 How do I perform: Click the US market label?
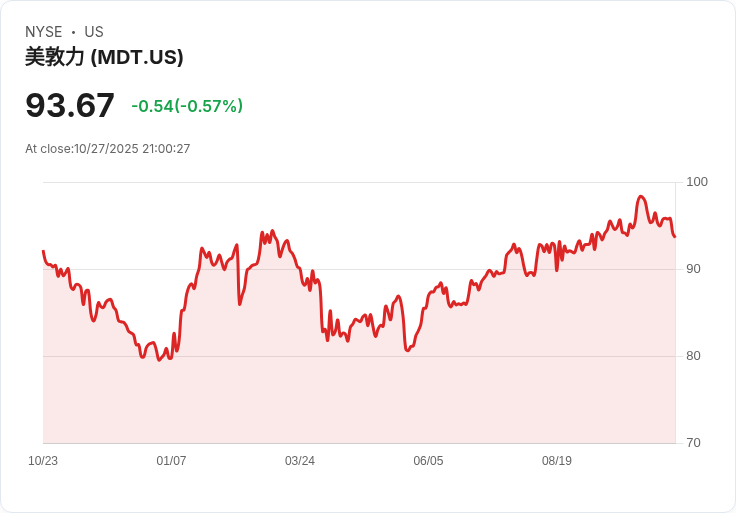coord(94,32)
